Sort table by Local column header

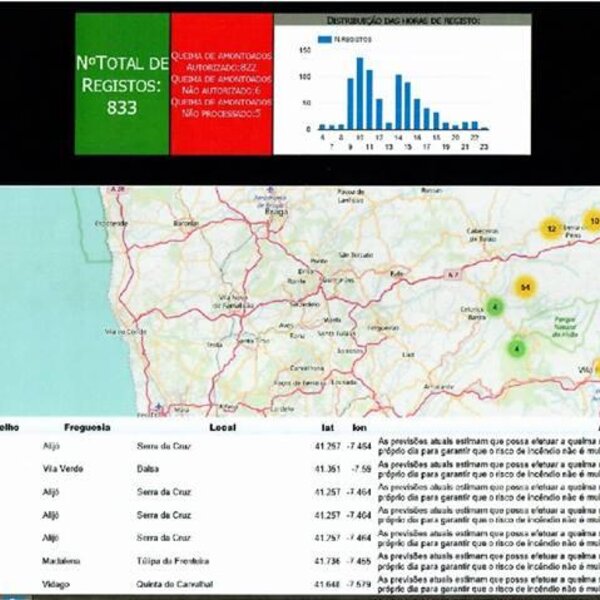[222, 427]
